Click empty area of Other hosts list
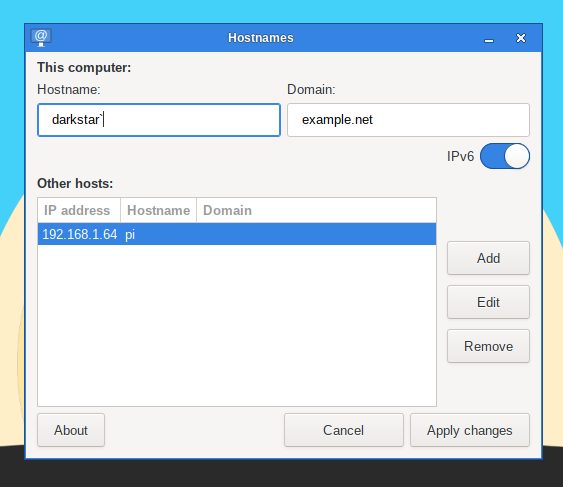 coord(237,325)
